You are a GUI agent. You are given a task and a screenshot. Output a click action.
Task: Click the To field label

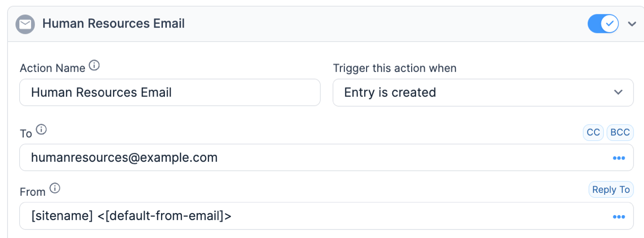pos(26,133)
